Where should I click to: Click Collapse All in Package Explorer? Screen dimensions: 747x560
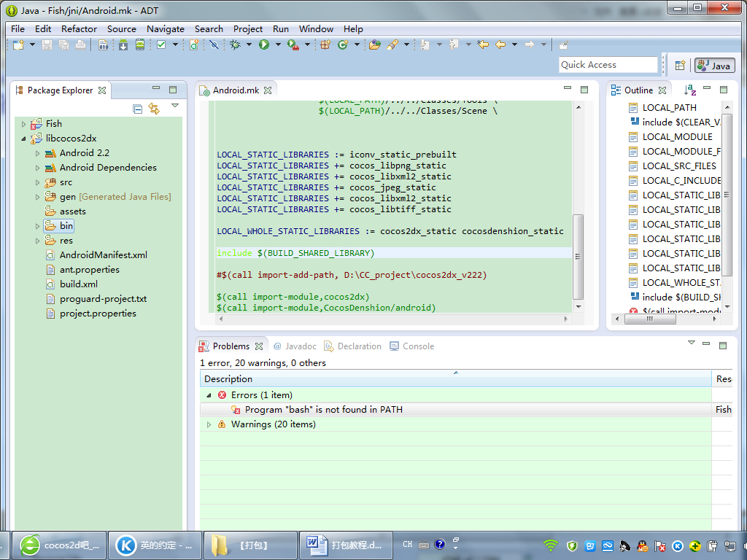pyautogui.click(x=138, y=109)
